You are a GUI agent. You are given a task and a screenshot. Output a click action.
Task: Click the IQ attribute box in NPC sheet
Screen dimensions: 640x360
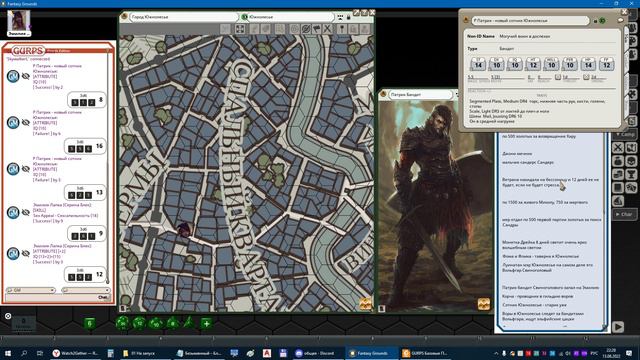coord(515,64)
